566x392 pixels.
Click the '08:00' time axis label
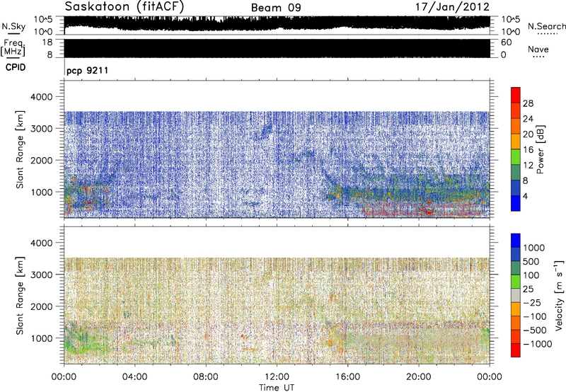[x=206, y=377]
